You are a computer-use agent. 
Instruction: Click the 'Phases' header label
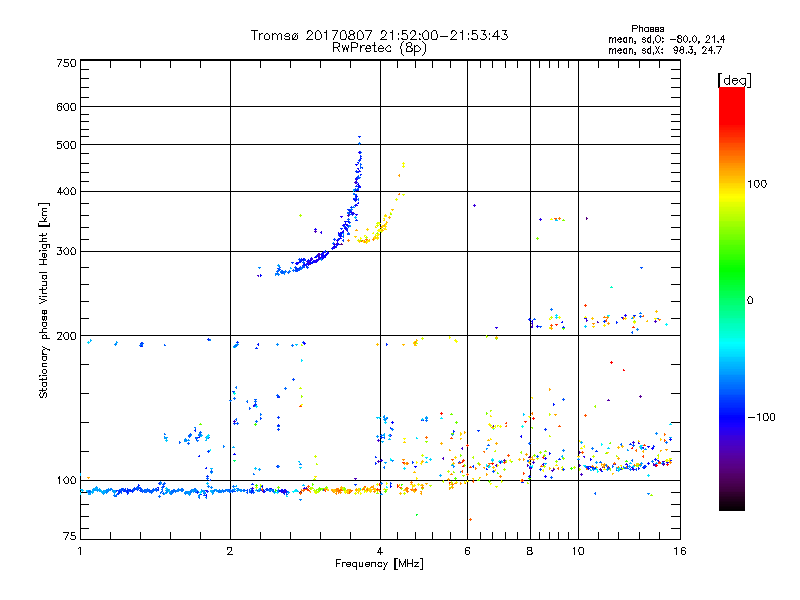pos(647,29)
